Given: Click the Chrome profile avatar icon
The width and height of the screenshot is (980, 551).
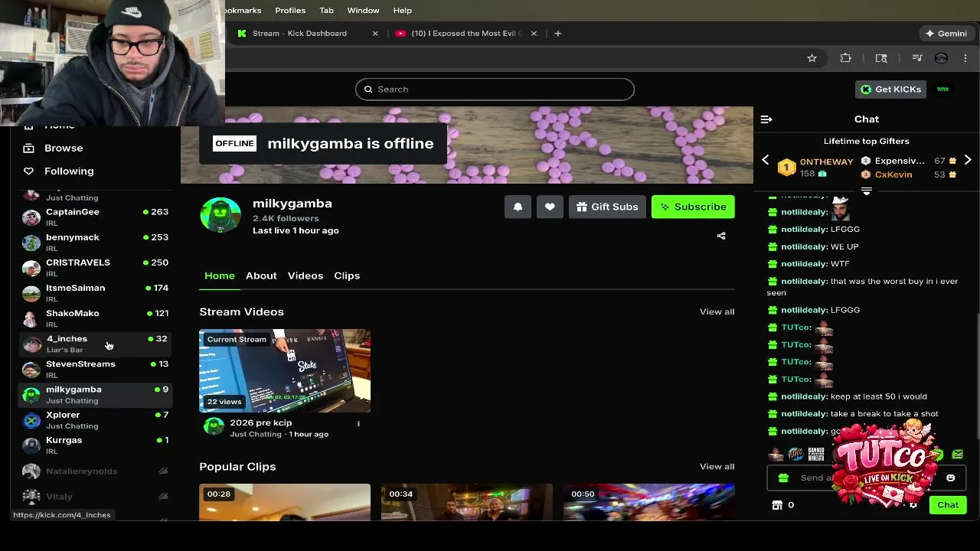Looking at the screenshot, I should click(941, 58).
